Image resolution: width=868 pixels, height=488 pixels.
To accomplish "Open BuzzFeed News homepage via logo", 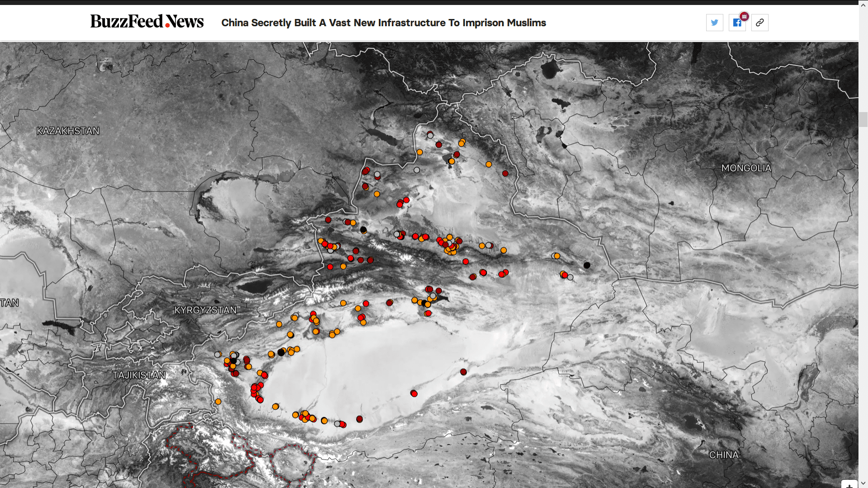I will pos(147,22).
